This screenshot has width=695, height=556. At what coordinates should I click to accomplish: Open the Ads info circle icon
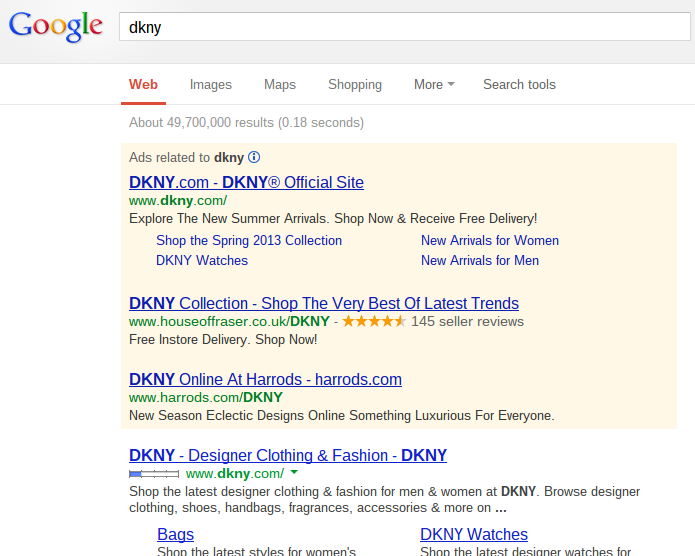point(254,157)
